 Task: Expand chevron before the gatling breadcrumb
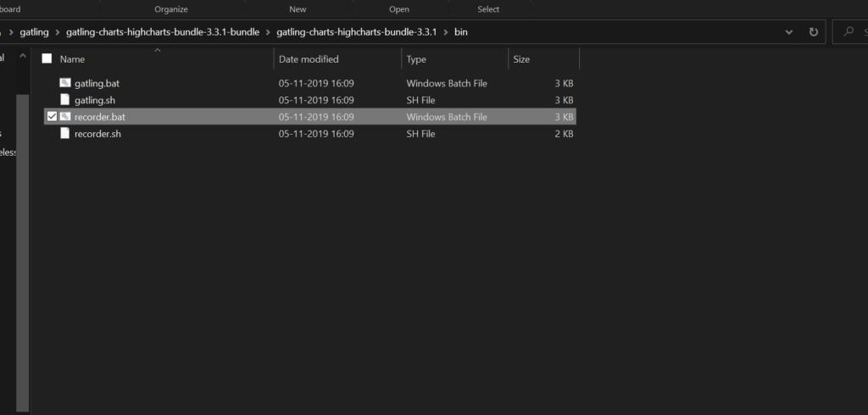tap(11, 32)
